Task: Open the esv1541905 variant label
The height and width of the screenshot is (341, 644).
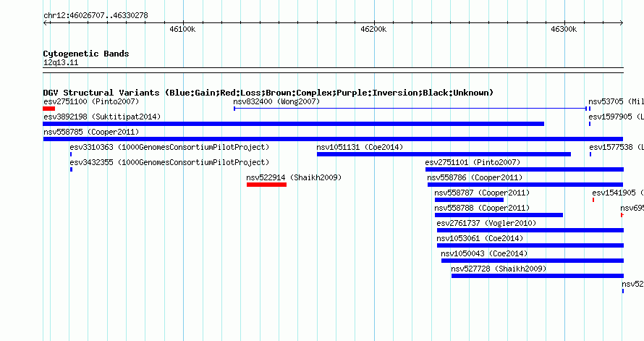Action: coord(618,193)
